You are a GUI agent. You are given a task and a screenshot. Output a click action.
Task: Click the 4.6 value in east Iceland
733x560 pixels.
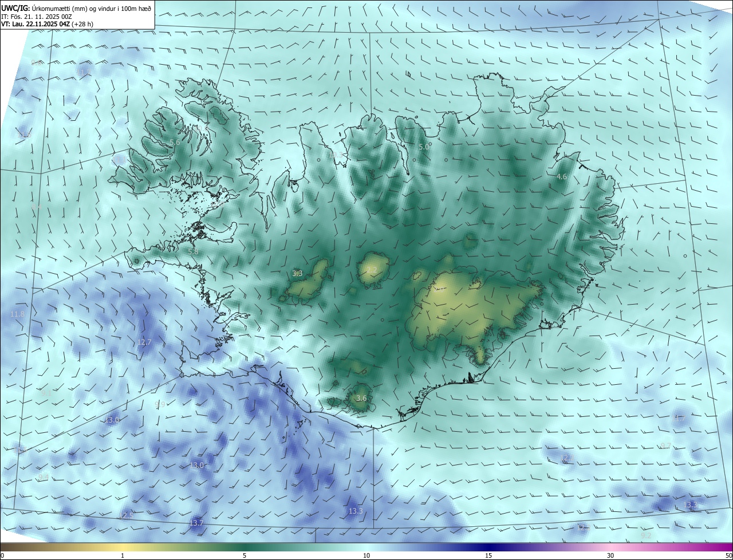click(x=562, y=177)
